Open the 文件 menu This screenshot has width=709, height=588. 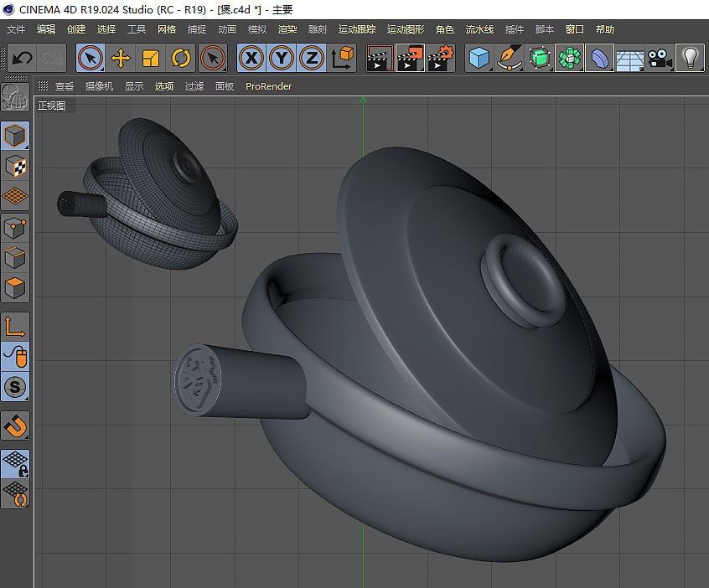pos(16,29)
